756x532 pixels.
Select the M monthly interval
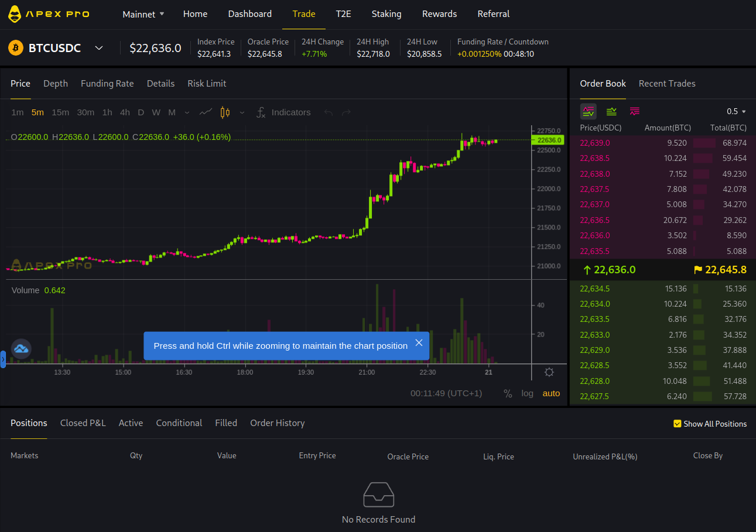pyautogui.click(x=172, y=112)
